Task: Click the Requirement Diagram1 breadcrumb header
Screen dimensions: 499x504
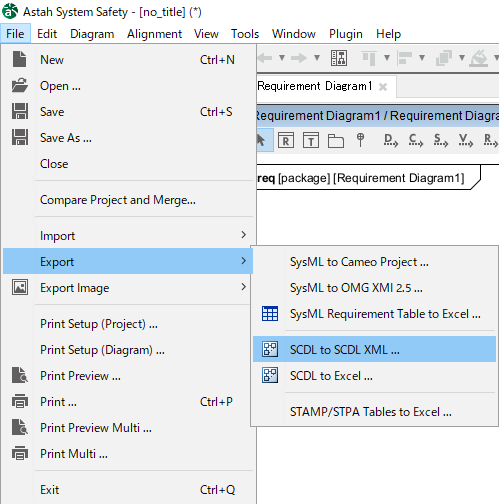Action: pyautogui.click(x=378, y=115)
